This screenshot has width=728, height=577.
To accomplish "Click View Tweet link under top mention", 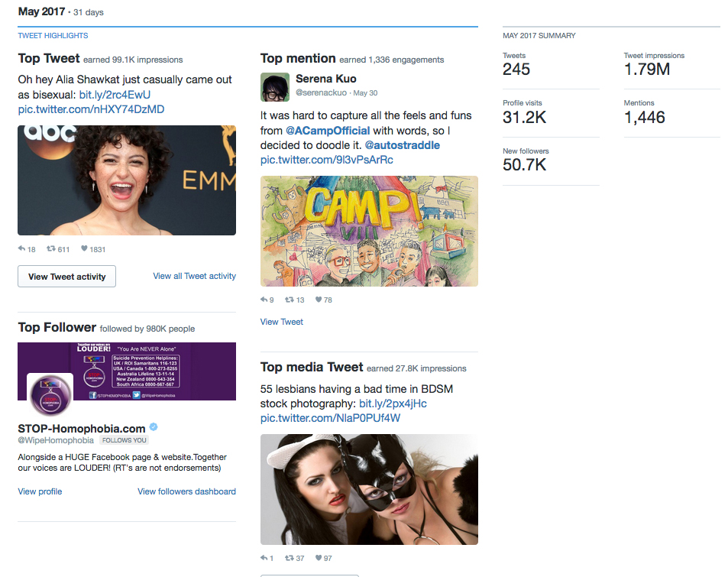I will pos(281,322).
